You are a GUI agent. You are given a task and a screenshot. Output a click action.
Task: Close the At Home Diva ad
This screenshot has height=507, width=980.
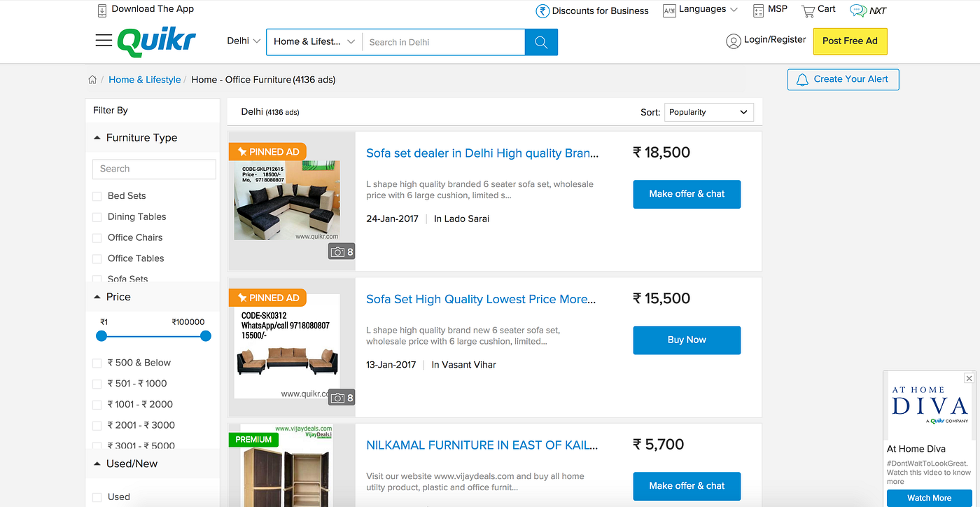(969, 378)
